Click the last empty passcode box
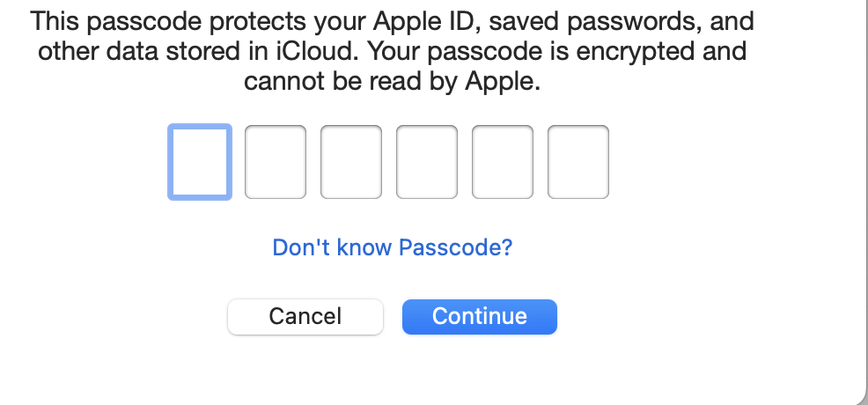868x405 pixels. coord(578,162)
